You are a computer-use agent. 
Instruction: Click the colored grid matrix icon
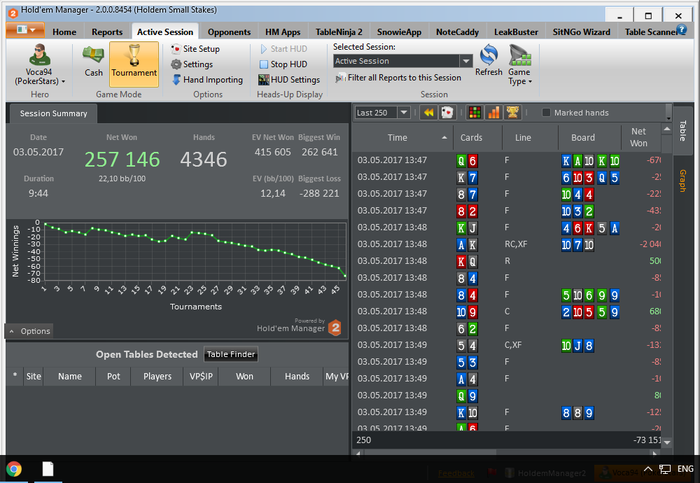point(475,112)
